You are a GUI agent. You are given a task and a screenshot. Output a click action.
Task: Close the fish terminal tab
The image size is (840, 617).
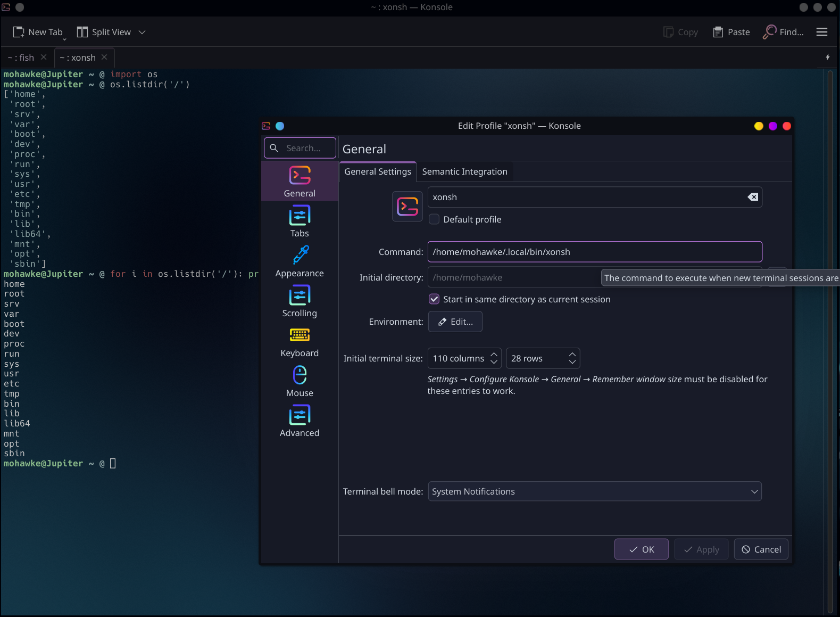(x=44, y=57)
